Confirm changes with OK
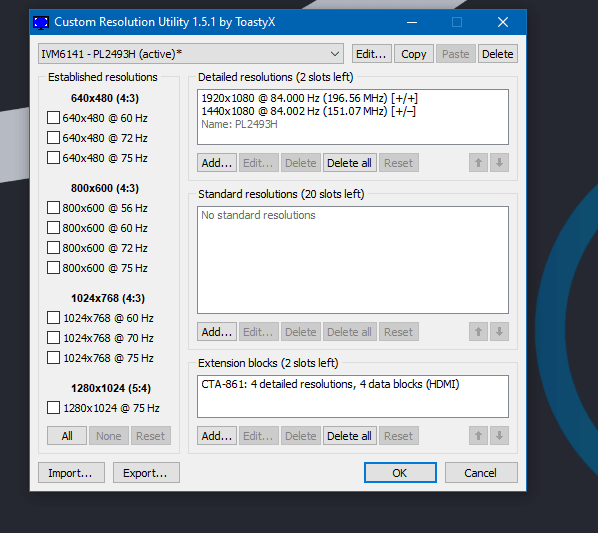 pos(400,473)
